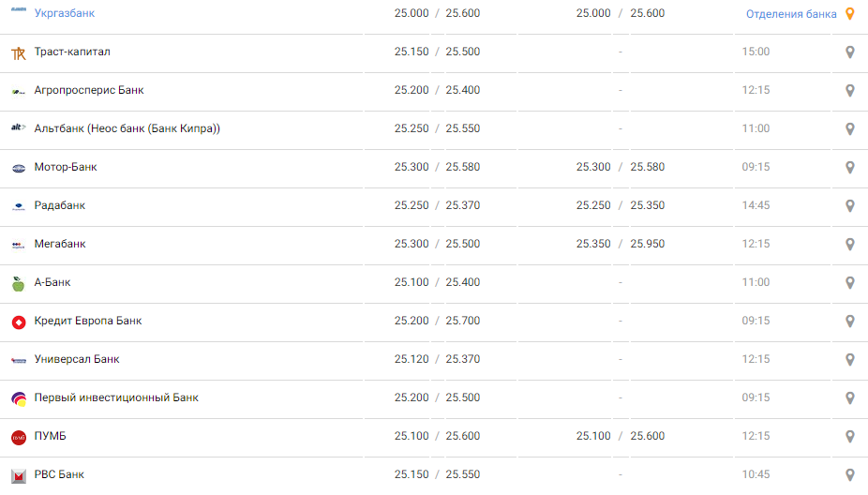Click the green apple A-Банк logo
Screen dimensions: 868x495
point(19,283)
